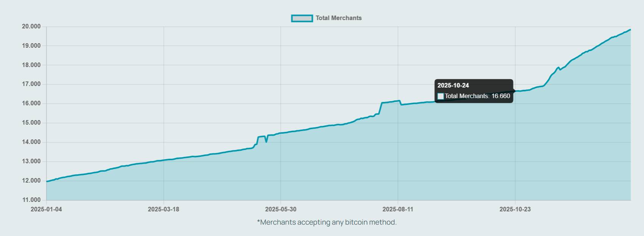The height and width of the screenshot is (236, 644).
Task: Click the Total Merchants legend color box
Action: point(302,18)
